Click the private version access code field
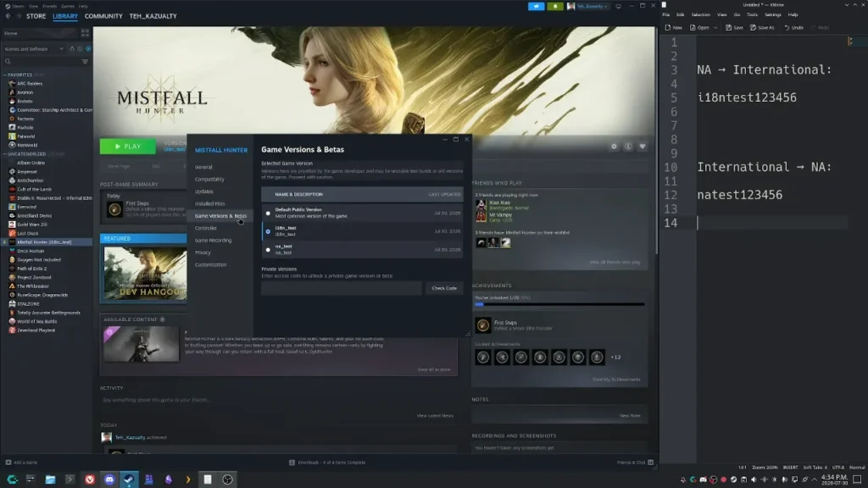The image size is (868, 488). coord(341,288)
